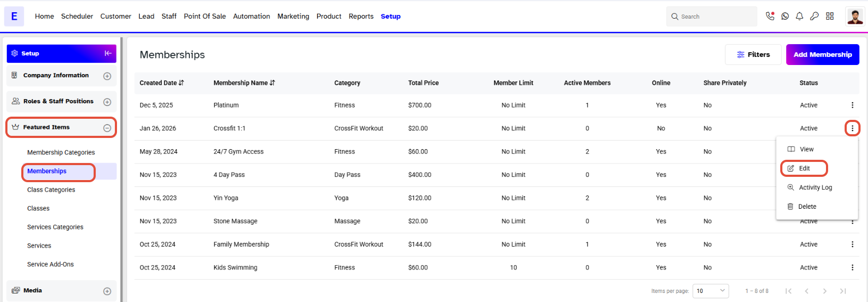Open the three-dot menu for Platinum row
Viewport: 868px width, 302px height.
click(852, 105)
